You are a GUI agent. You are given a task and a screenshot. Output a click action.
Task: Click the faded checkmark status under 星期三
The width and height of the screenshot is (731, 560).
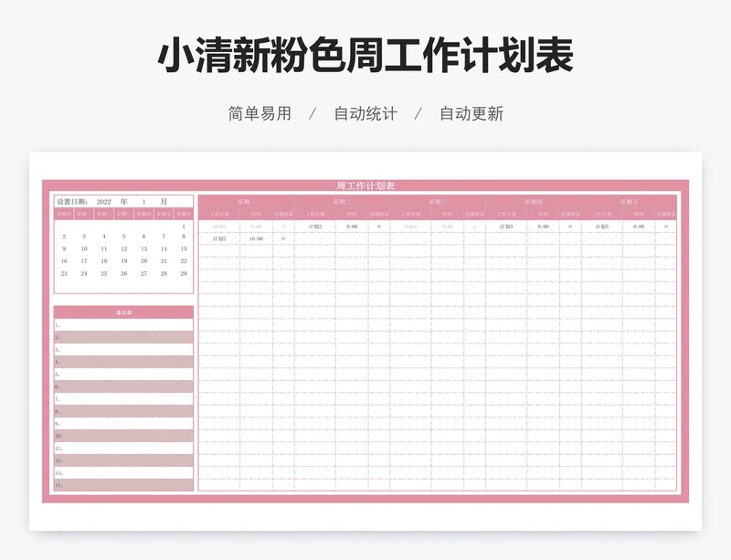point(474,227)
